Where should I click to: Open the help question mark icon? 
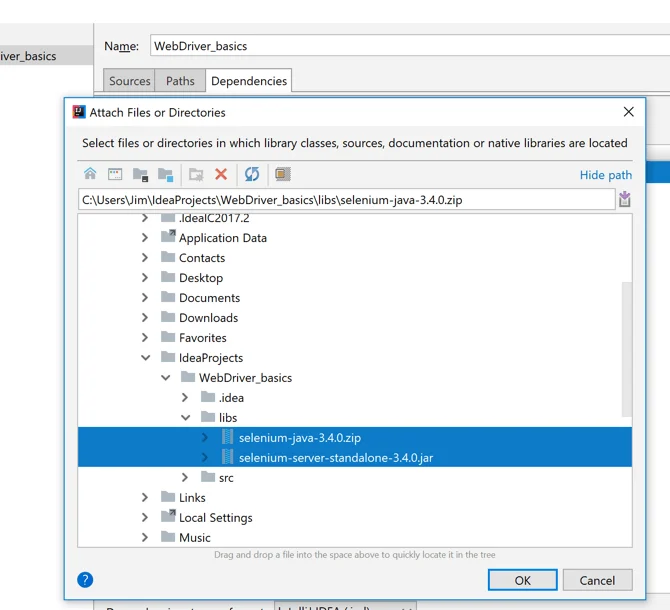[x=85, y=580]
